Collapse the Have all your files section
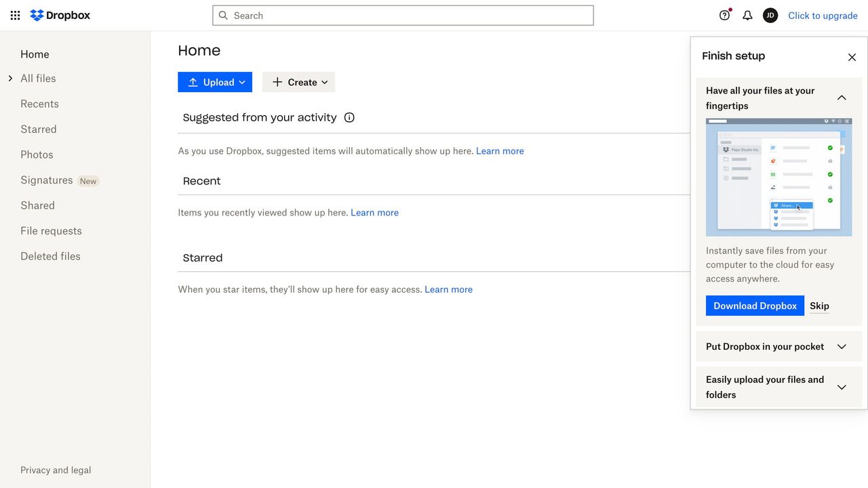Image resolution: width=868 pixels, height=488 pixels. tap(842, 98)
